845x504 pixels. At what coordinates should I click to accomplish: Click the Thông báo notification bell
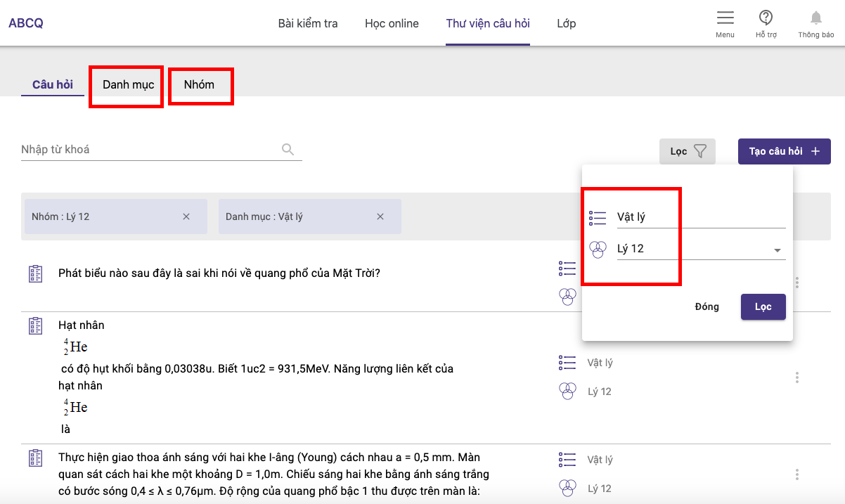pyautogui.click(x=815, y=18)
